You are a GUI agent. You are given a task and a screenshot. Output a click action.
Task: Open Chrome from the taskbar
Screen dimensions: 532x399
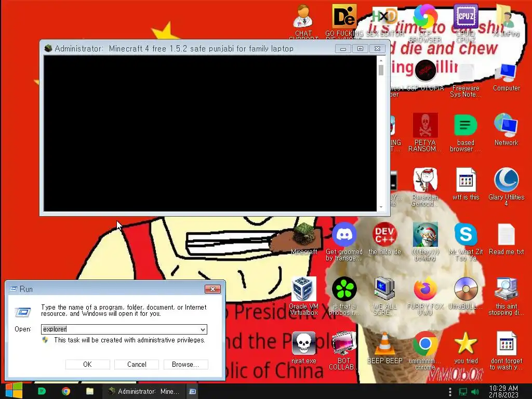[x=66, y=391]
